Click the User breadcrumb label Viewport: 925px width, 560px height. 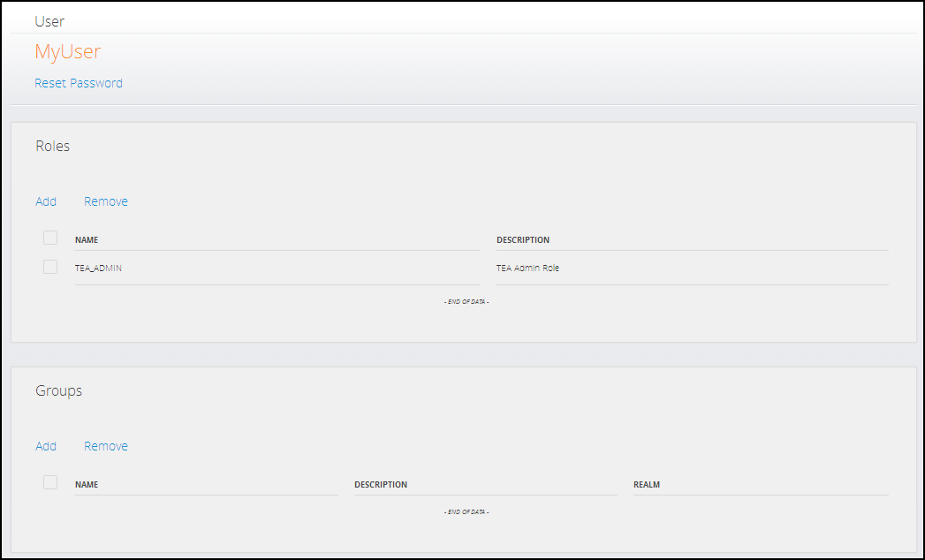[x=49, y=21]
